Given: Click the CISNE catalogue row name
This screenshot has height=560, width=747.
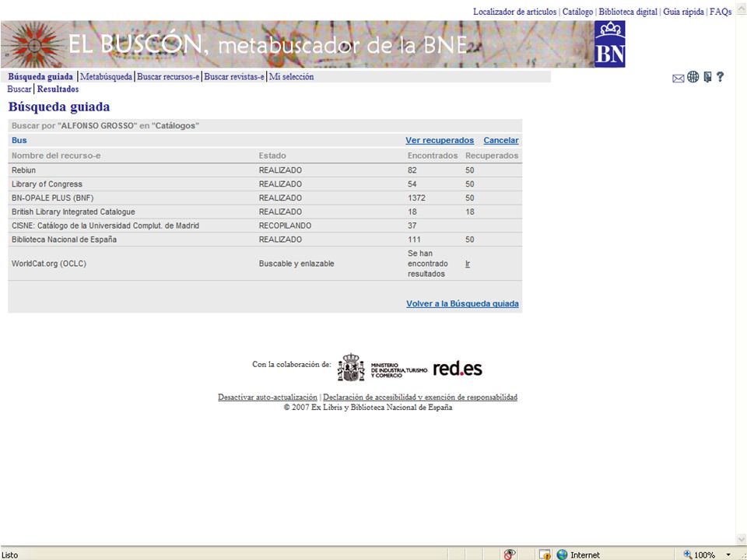Looking at the screenshot, I should point(105,226).
